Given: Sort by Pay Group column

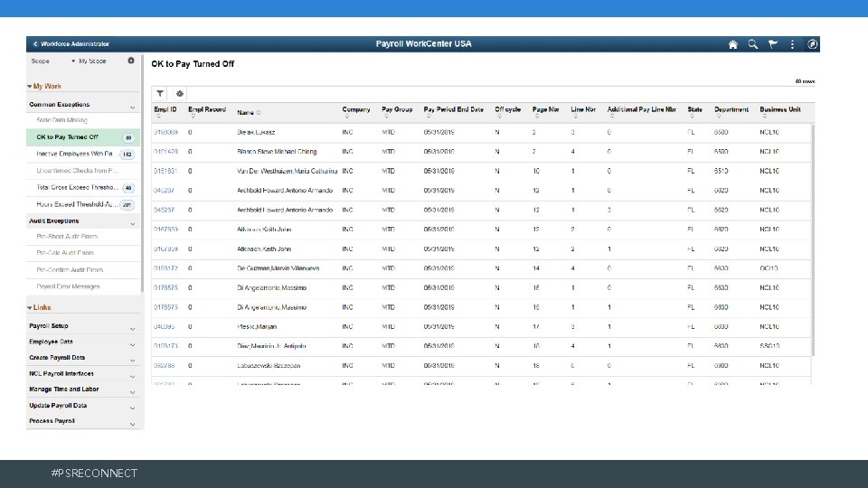Looking at the screenshot, I should 397,110.
